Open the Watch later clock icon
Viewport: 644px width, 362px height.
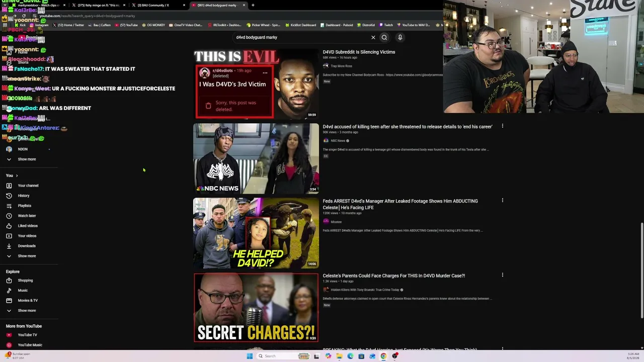pyautogui.click(x=9, y=216)
